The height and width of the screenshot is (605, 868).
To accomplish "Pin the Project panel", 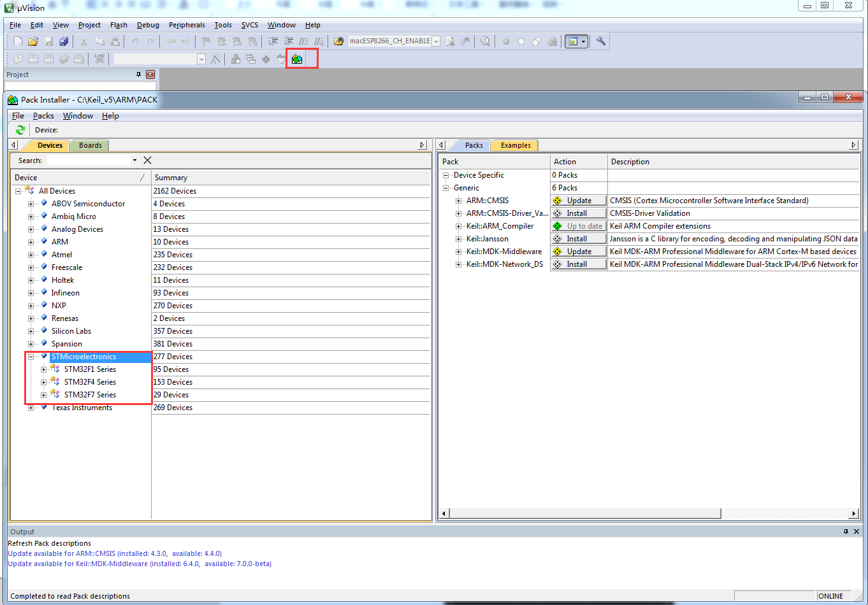I will click(x=139, y=75).
